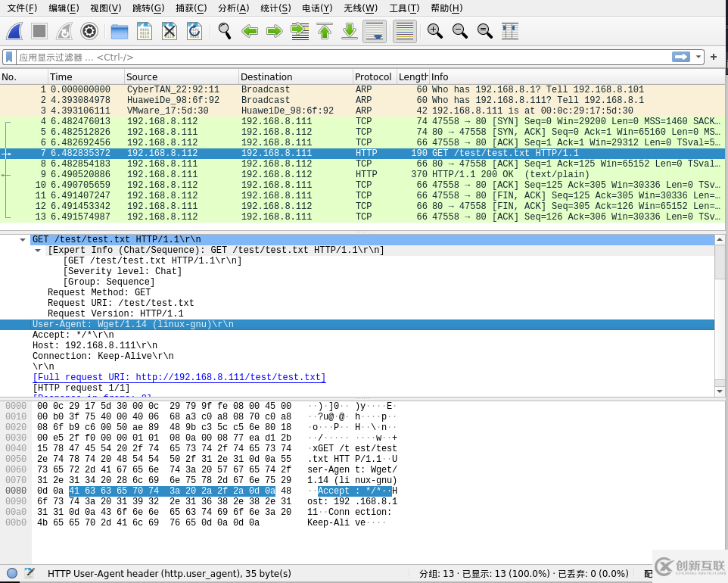Toggle auto-scroll during live capture
This screenshot has width=728, height=583.
375,31
